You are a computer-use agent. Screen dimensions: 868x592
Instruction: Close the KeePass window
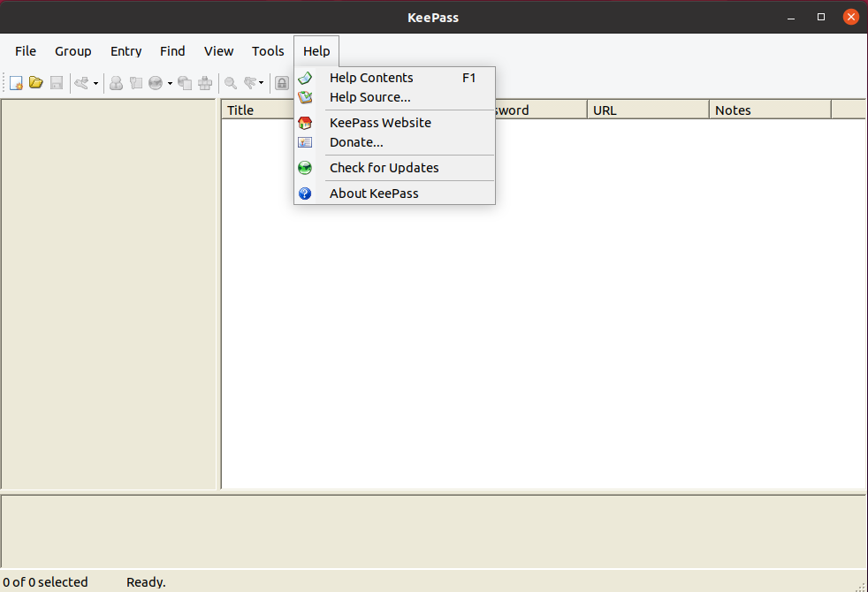pos(851,17)
